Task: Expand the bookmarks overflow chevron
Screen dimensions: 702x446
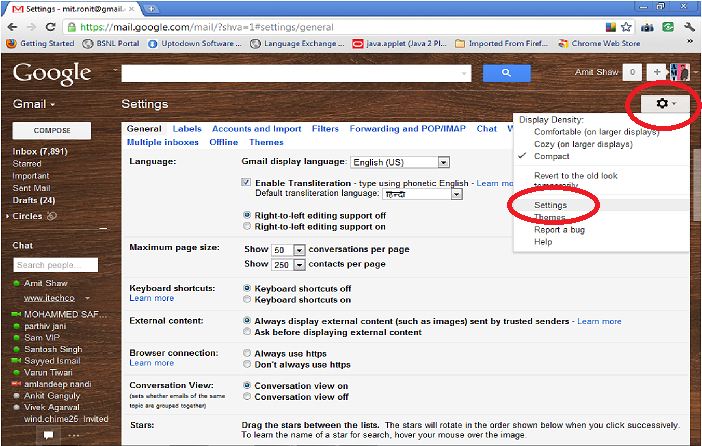Action: point(690,42)
